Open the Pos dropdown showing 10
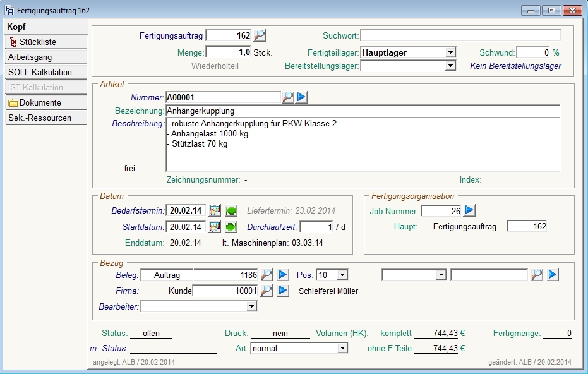 tap(342, 275)
